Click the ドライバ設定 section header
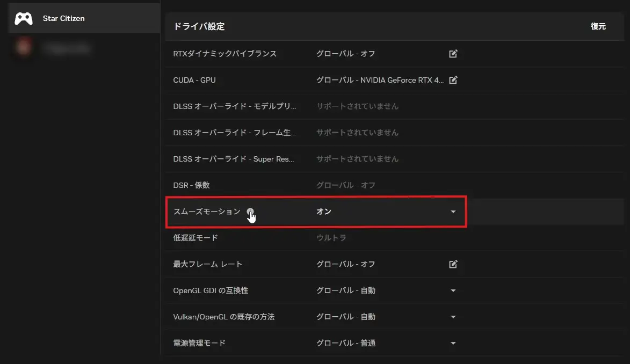The width and height of the screenshot is (630, 364). coord(199,26)
